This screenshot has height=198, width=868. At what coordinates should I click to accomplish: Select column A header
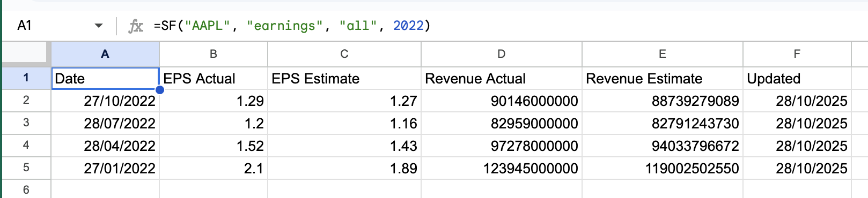tap(105, 54)
